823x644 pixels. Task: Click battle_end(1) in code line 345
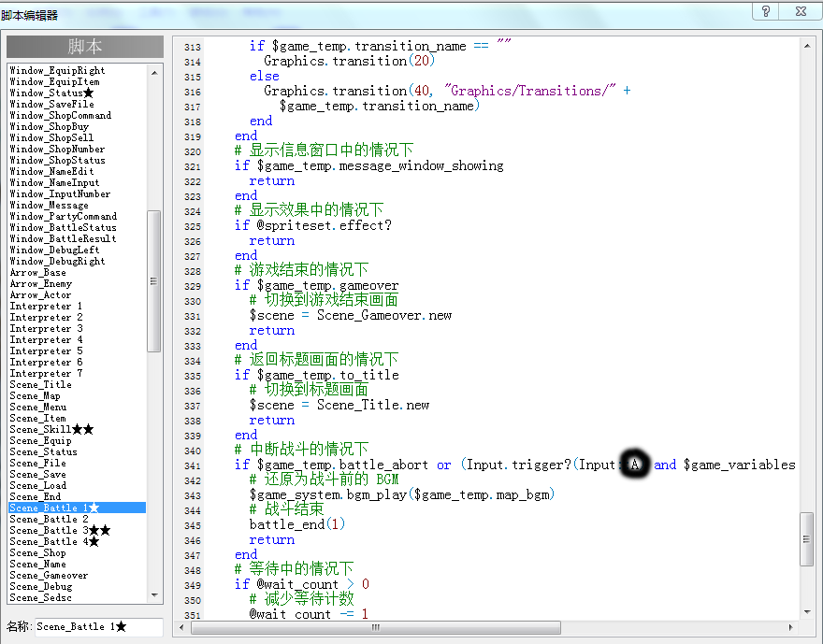(297, 524)
